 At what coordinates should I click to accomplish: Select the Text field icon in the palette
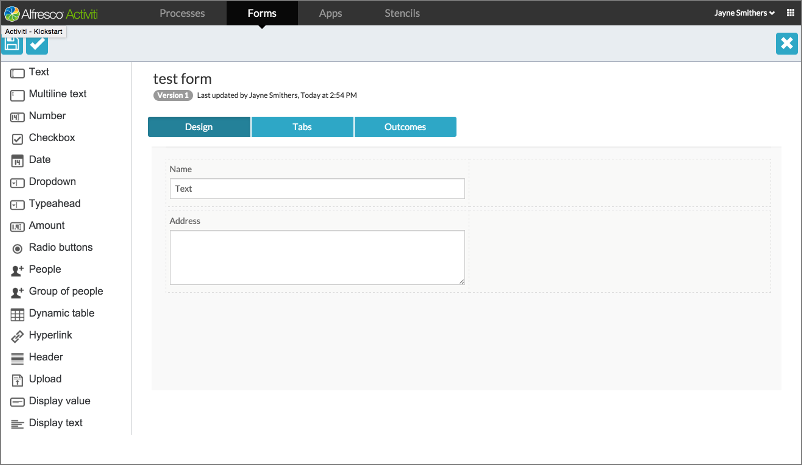click(x=17, y=73)
